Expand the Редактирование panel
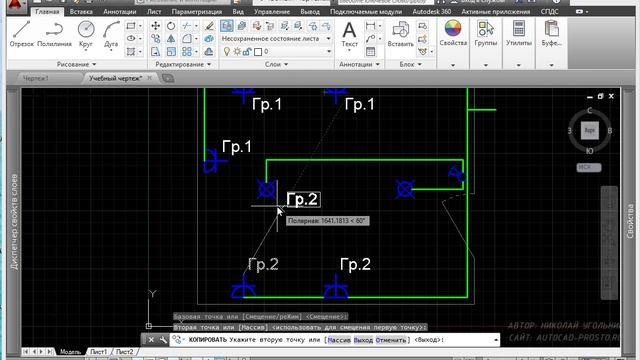The width and height of the screenshot is (640, 360). [x=183, y=64]
